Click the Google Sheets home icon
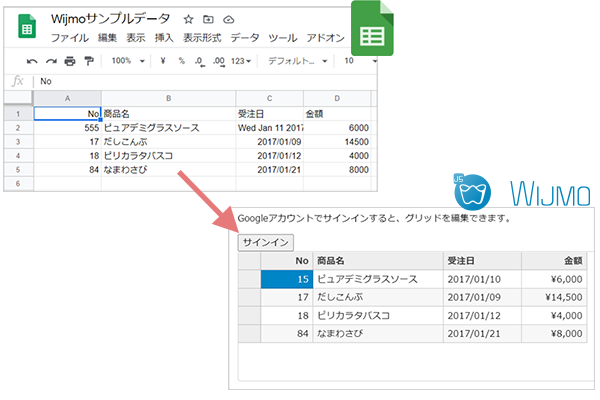600x400 pixels. pyautogui.click(x=27, y=26)
